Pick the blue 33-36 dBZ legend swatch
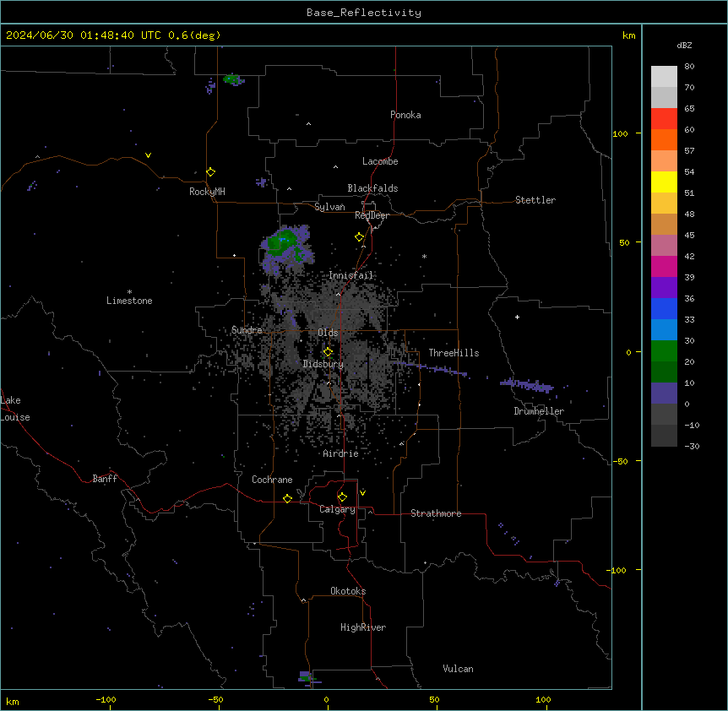728x711 pixels. [x=664, y=308]
